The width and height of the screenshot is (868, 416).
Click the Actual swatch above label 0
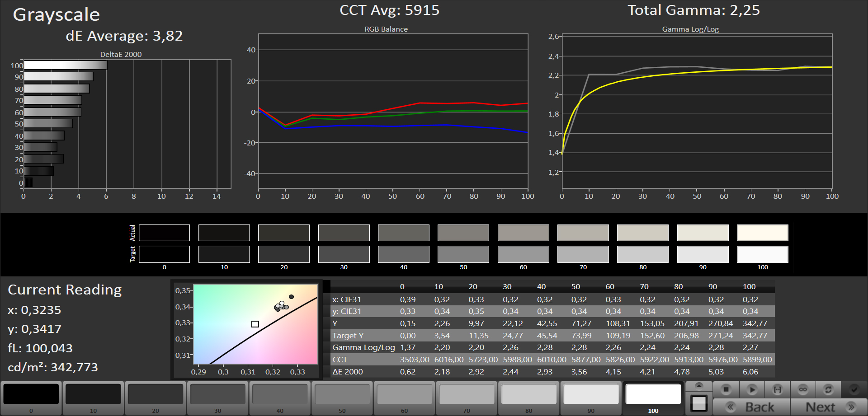[x=164, y=233]
